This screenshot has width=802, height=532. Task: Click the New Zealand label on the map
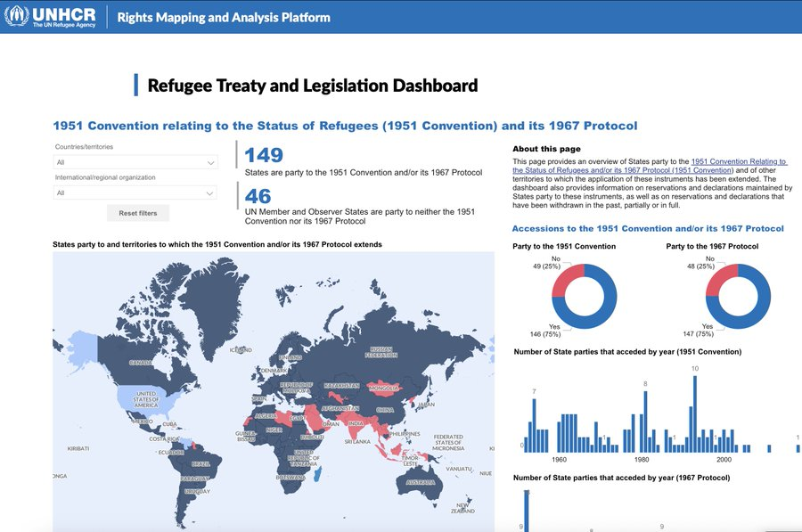point(462,508)
